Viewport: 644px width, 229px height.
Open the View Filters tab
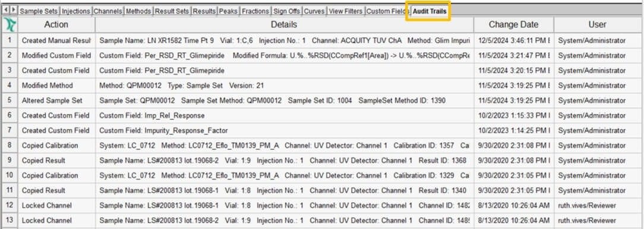point(345,11)
